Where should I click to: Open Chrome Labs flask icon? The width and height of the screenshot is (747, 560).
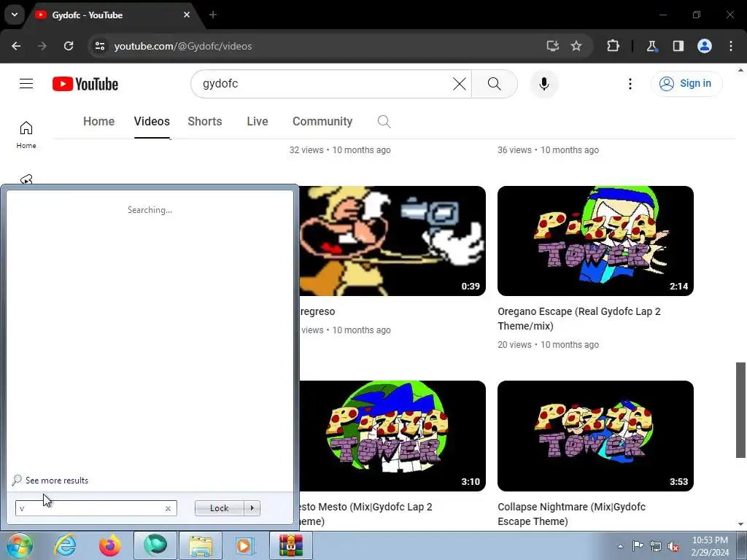point(651,46)
